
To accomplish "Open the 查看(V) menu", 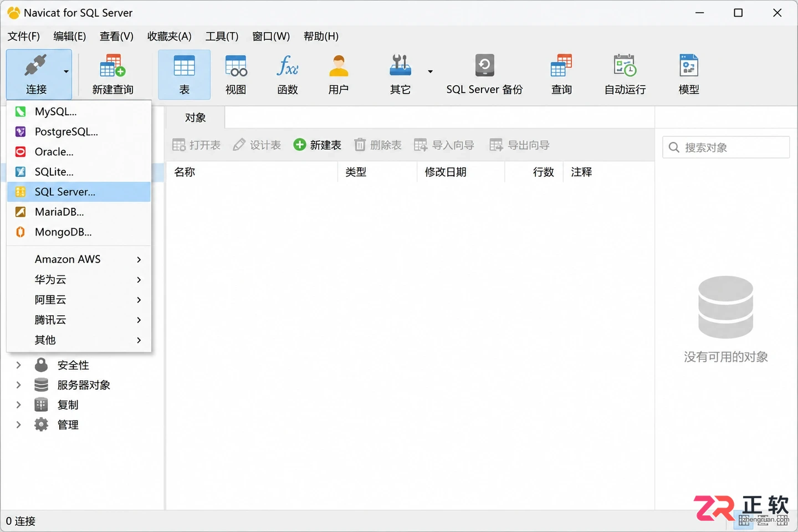I will coord(116,36).
